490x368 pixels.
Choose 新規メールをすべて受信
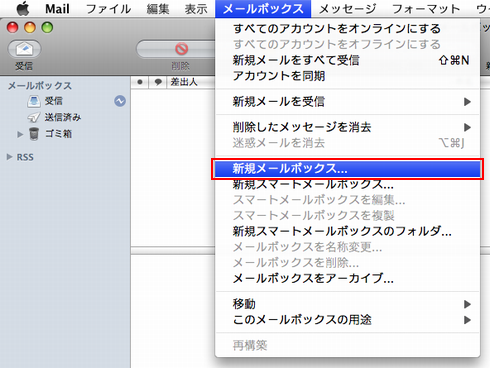347,60
